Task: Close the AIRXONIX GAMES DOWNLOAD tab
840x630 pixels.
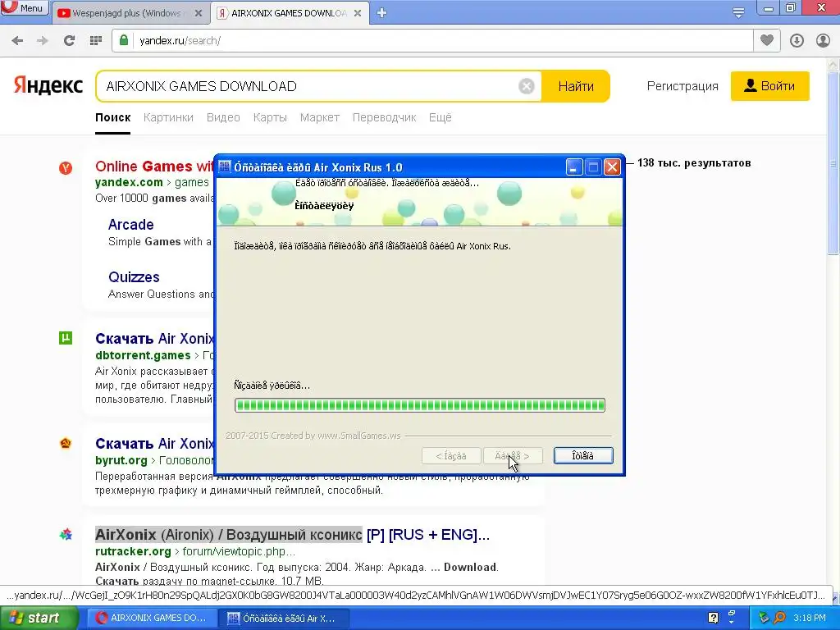Action: (358, 13)
